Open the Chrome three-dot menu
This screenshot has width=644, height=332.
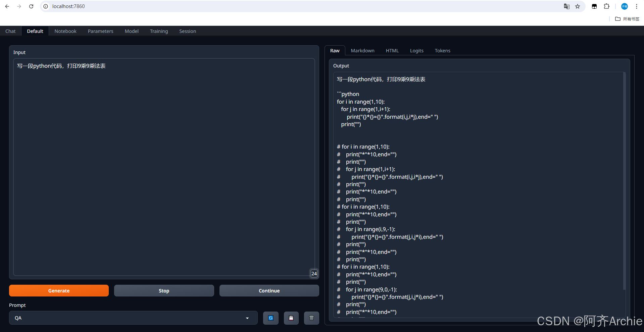pos(636,6)
